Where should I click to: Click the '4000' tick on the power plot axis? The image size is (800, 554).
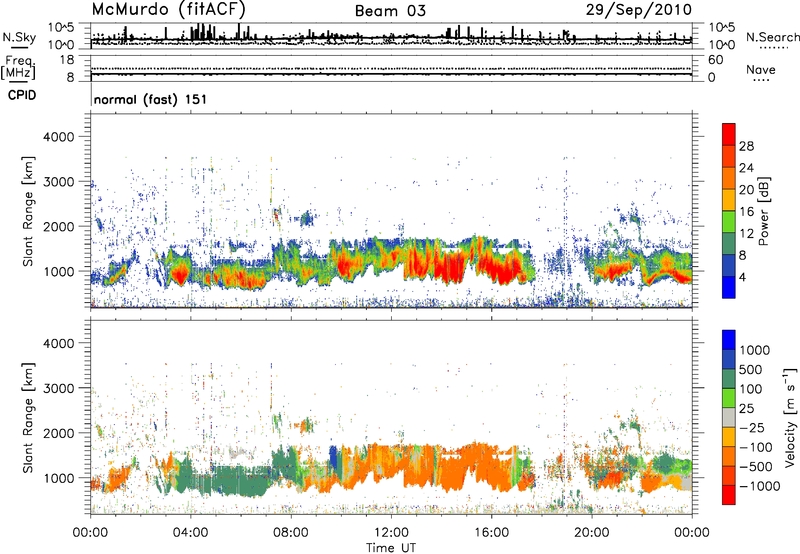click(59, 137)
